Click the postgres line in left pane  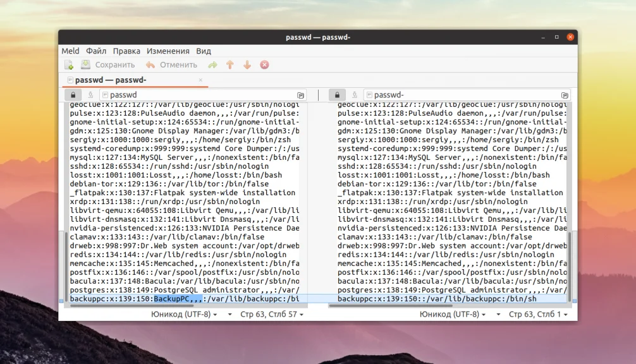(x=185, y=290)
